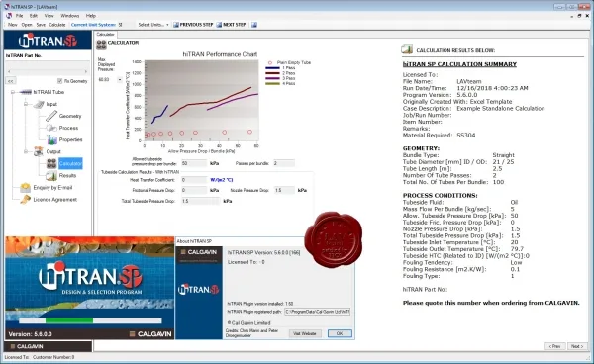Open the File menu
594x364 pixels.
point(20,16)
